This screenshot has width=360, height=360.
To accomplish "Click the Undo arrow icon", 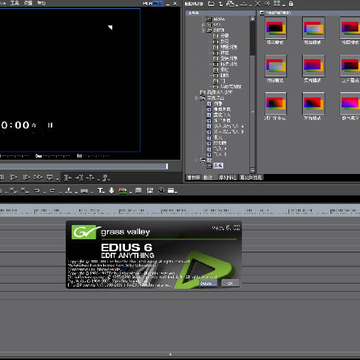I will tap(37, 191).
